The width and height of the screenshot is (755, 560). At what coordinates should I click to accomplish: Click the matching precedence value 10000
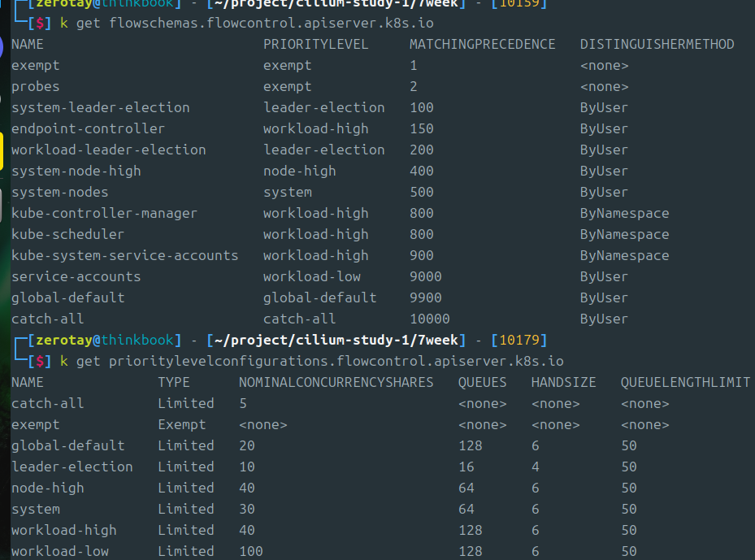tap(429, 319)
